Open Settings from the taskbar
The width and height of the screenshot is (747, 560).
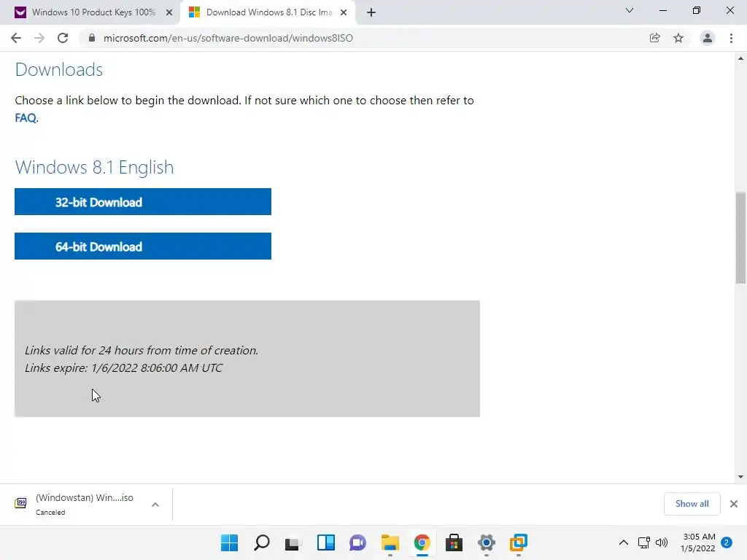click(487, 542)
